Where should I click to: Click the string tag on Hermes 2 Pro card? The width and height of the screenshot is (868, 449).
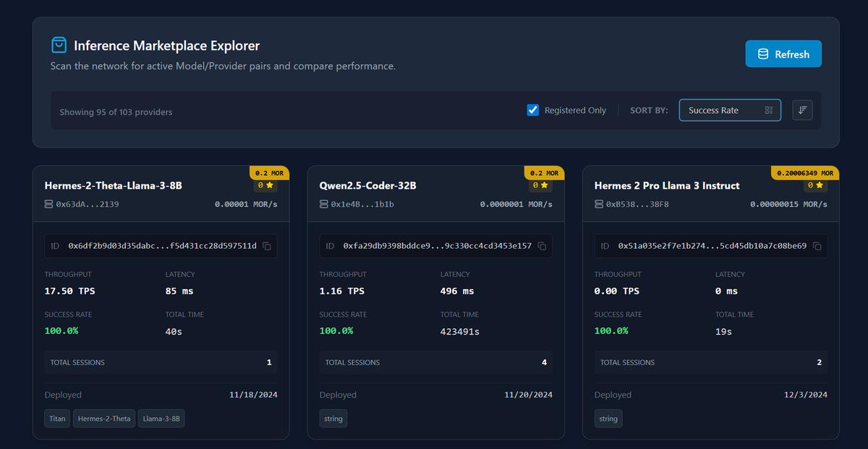tap(608, 419)
